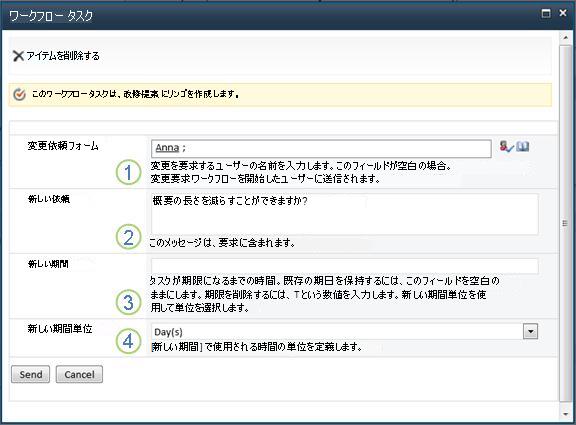Maximize the ワークフロー タスク dialog
576x425 pixels.
[546, 14]
